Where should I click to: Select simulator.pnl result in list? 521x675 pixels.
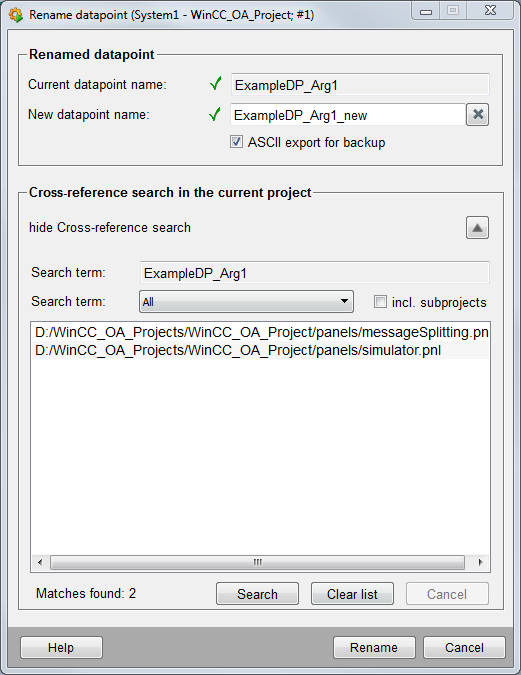(x=260, y=350)
